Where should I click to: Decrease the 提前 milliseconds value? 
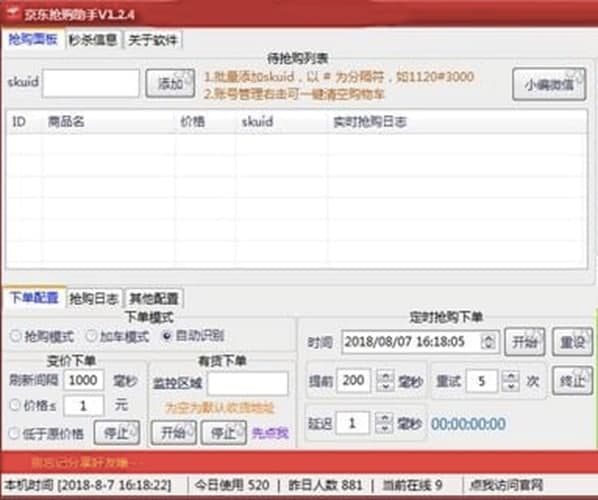(385, 386)
